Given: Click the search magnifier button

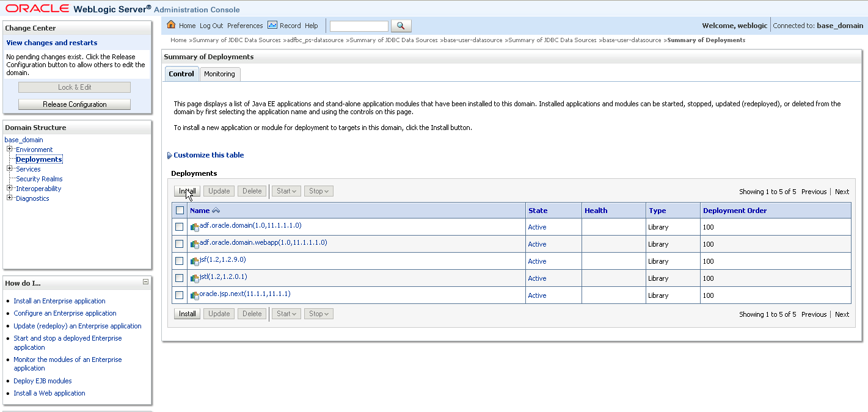Looking at the screenshot, I should [x=401, y=26].
